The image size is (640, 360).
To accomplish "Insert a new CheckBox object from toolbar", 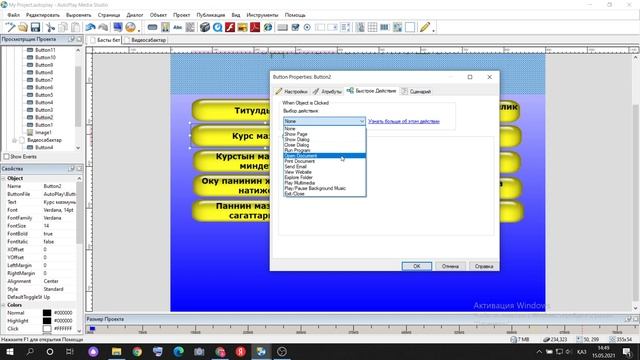I will tap(295, 27).
